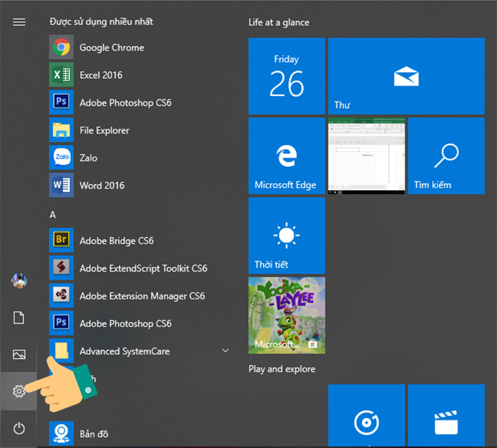This screenshot has width=497, height=448.
Task: Click the File Explorer label text
Action: 104,130
